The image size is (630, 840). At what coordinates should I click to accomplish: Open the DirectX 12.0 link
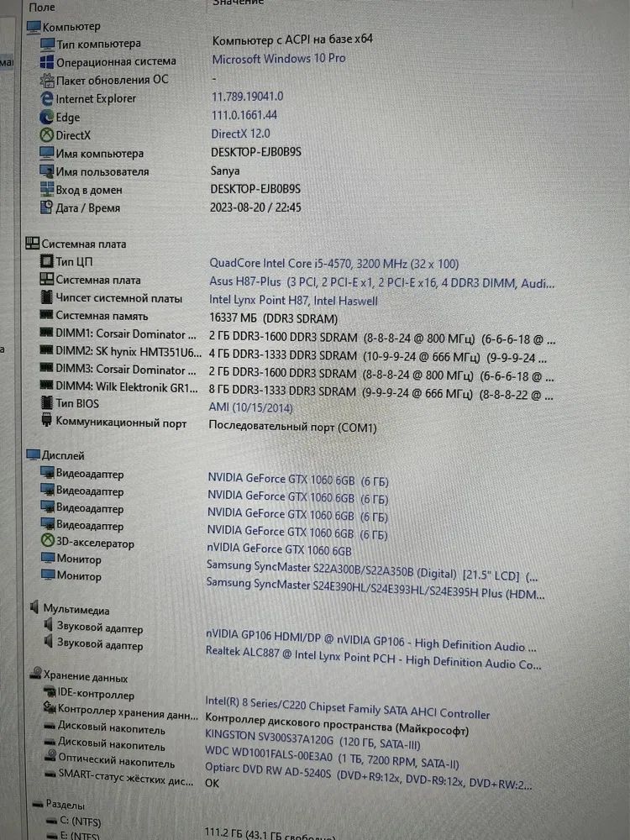pyautogui.click(x=240, y=134)
